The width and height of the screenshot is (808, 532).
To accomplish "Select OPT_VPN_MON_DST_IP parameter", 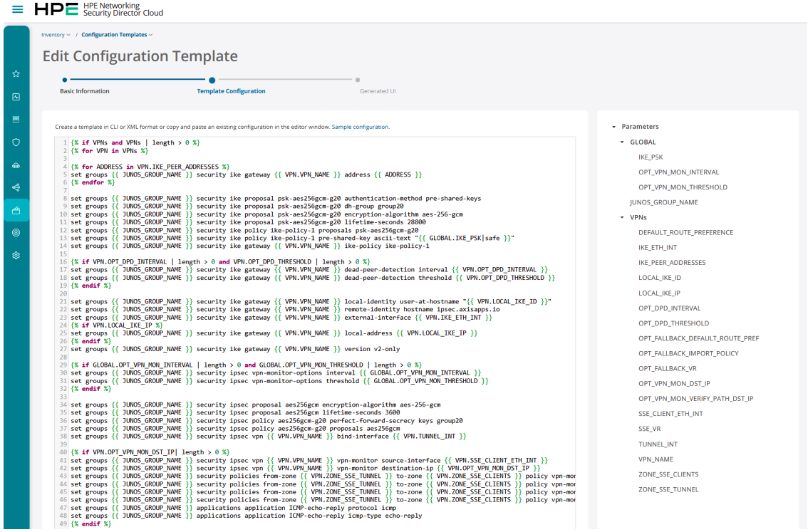I will (x=674, y=383).
